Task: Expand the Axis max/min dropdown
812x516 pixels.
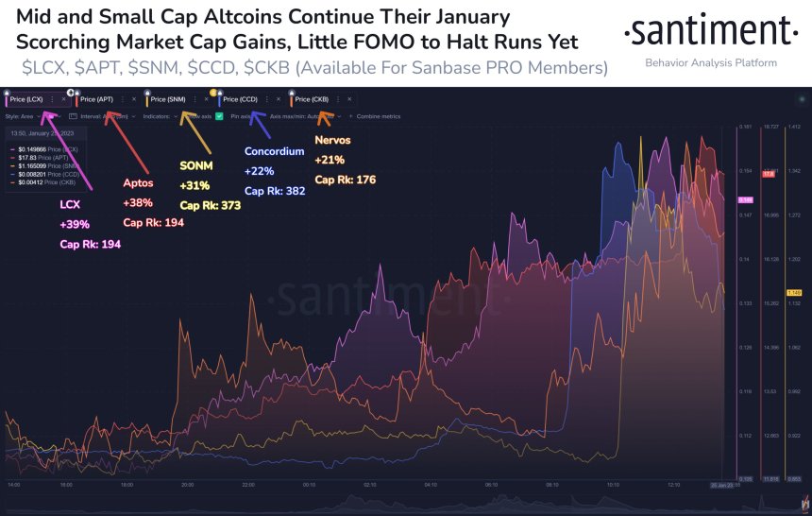Action: pyautogui.click(x=306, y=116)
